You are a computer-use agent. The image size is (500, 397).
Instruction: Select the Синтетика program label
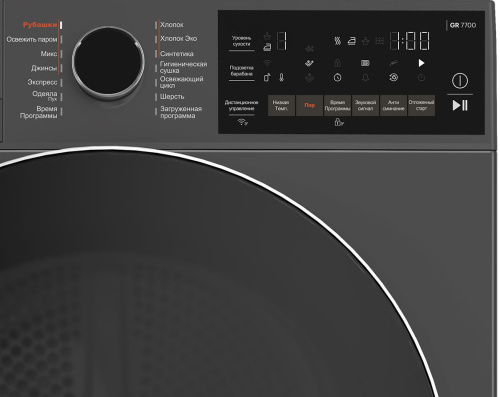click(x=177, y=54)
